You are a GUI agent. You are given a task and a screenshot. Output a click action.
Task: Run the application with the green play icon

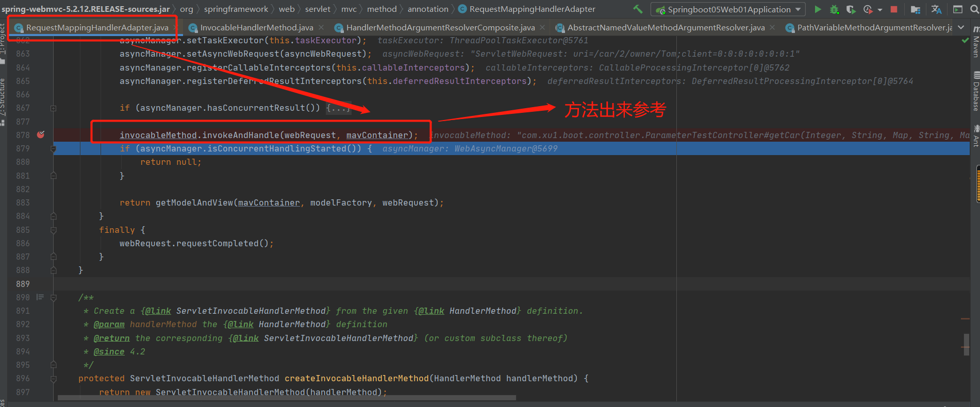pyautogui.click(x=818, y=9)
